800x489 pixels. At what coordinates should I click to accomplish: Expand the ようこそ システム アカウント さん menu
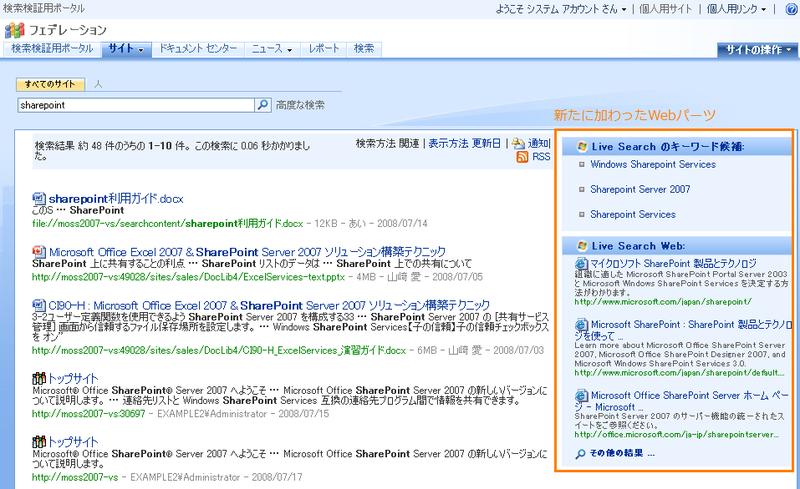[x=561, y=9]
